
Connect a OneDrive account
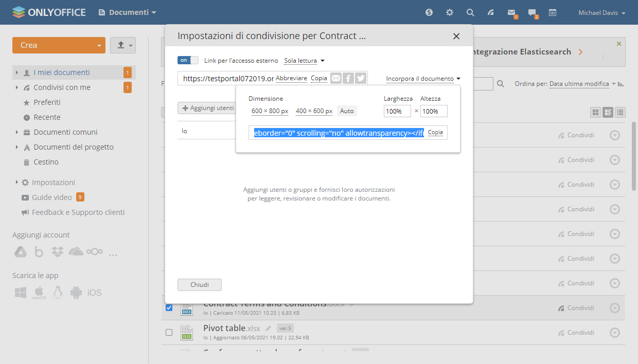76,252
